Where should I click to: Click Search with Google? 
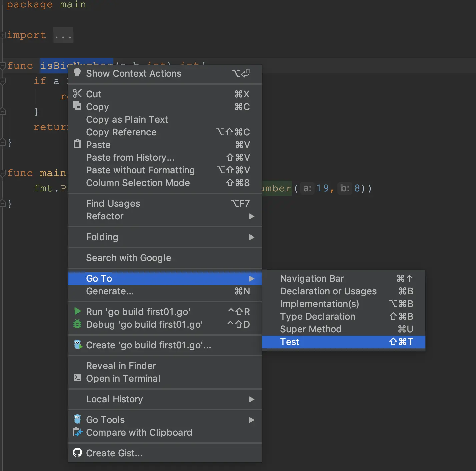click(128, 258)
